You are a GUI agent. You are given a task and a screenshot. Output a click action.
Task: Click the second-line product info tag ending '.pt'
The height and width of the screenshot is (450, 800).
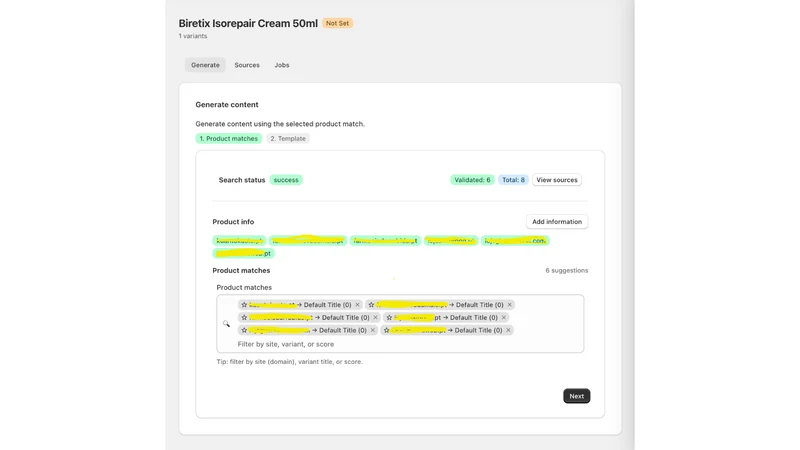(243, 253)
